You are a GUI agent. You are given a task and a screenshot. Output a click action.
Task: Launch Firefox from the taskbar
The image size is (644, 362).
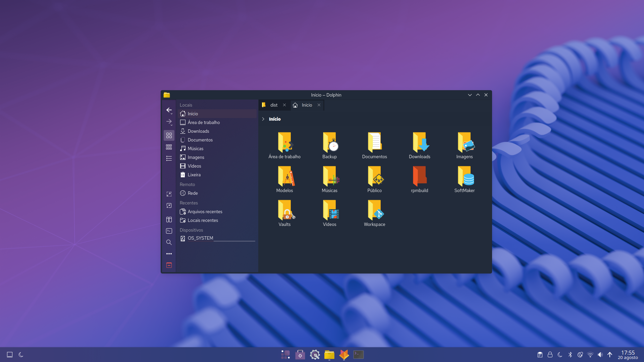(x=344, y=355)
